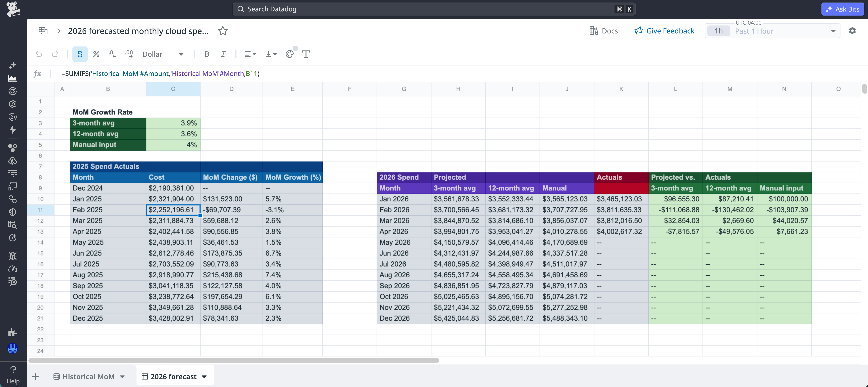Select column H header
The image size is (868, 387).
[x=458, y=89]
